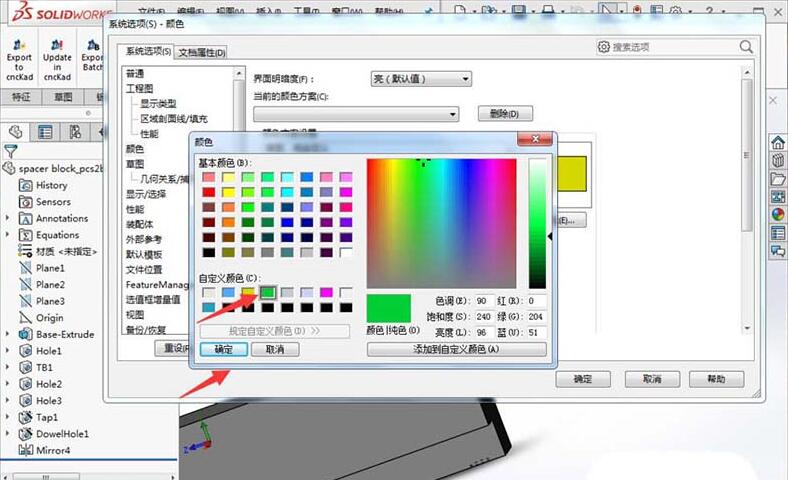This screenshot has width=788, height=480.
Task: Click the 搜索选项 search field
Action: point(675,47)
